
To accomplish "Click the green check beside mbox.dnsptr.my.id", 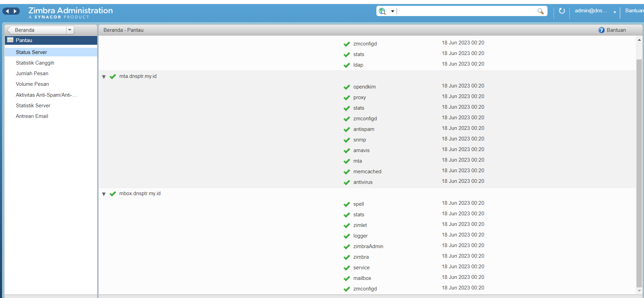I will (x=113, y=194).
